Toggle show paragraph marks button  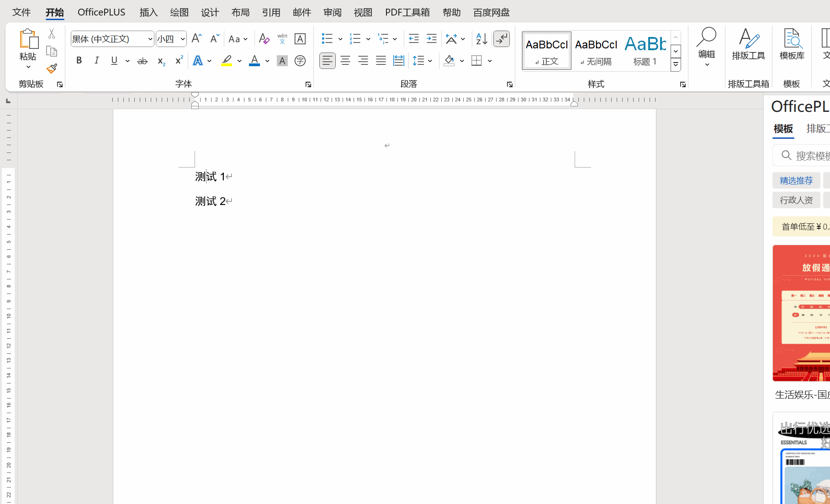502,39
